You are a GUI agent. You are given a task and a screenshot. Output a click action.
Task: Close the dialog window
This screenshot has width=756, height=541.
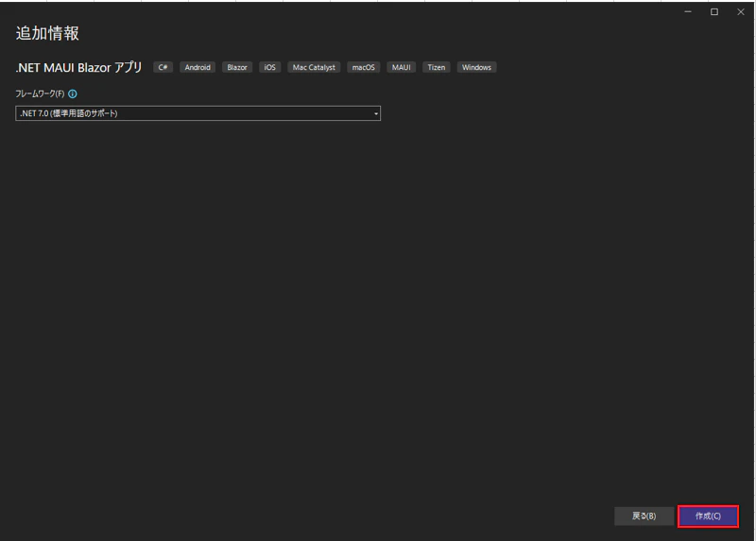[741, 11]
